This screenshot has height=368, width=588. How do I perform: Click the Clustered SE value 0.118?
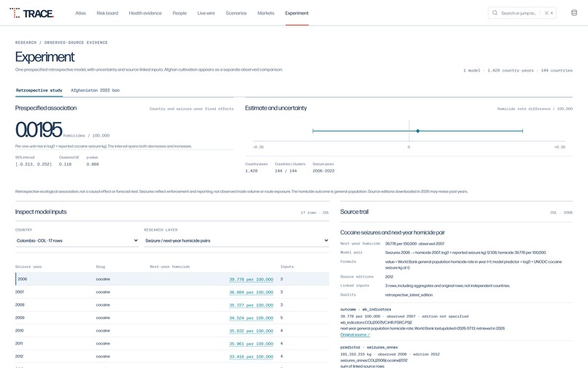click(65, 164)
